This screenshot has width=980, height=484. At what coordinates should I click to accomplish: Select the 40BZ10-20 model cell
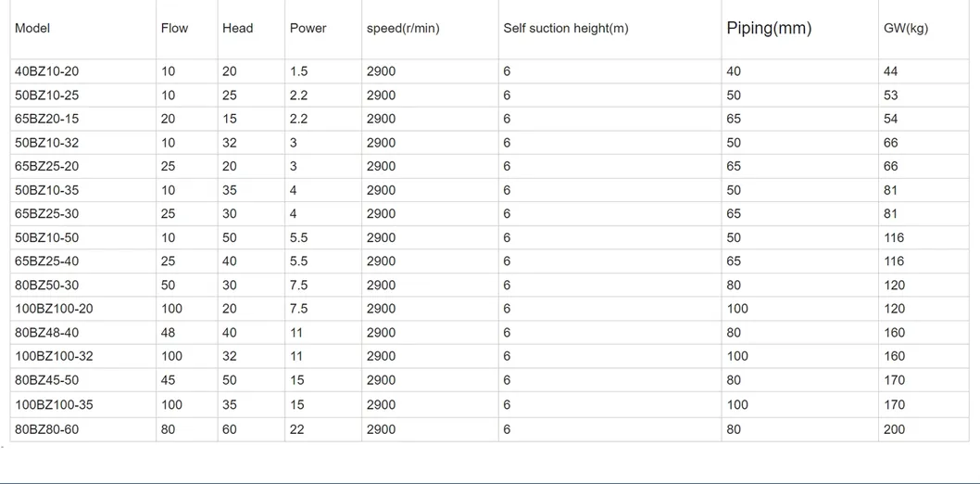click(47, 71)
